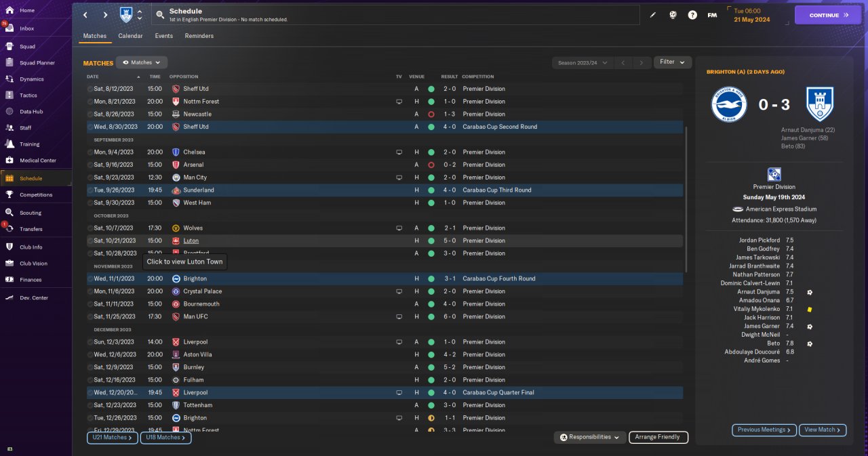
Task: Open Squad Planner in sidebar
Action: pos(37,63)
